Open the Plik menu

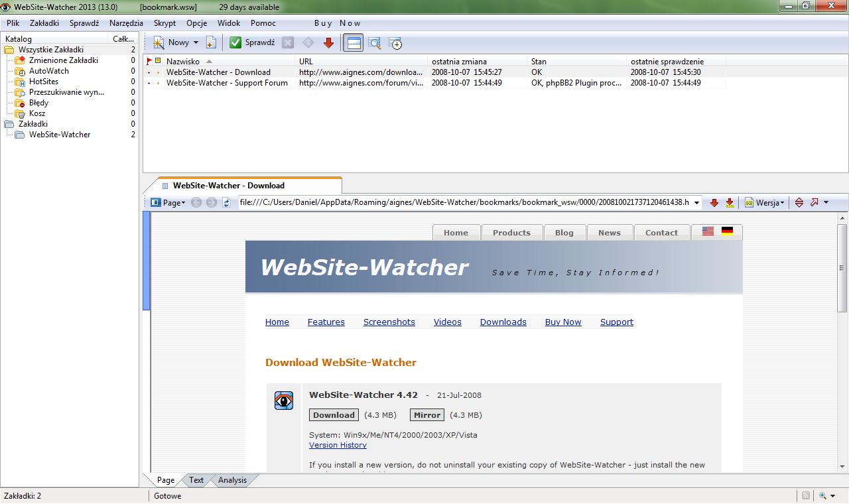[13, 23]
